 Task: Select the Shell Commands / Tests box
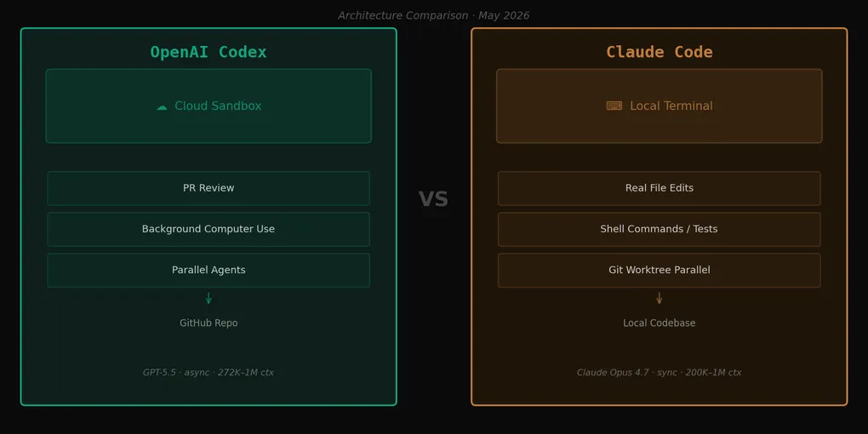coord(660,229)
